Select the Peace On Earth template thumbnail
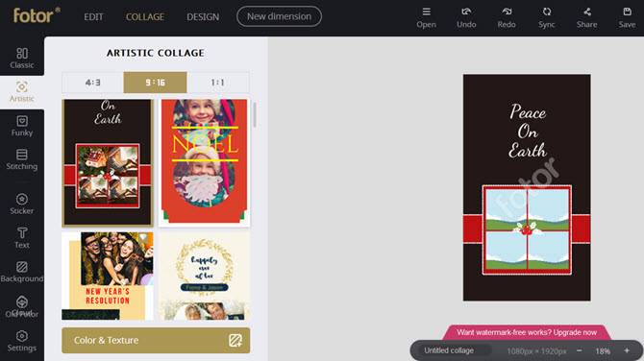This screenshot has width=644, height=361. pyautogui.click(x=108, y=163)
